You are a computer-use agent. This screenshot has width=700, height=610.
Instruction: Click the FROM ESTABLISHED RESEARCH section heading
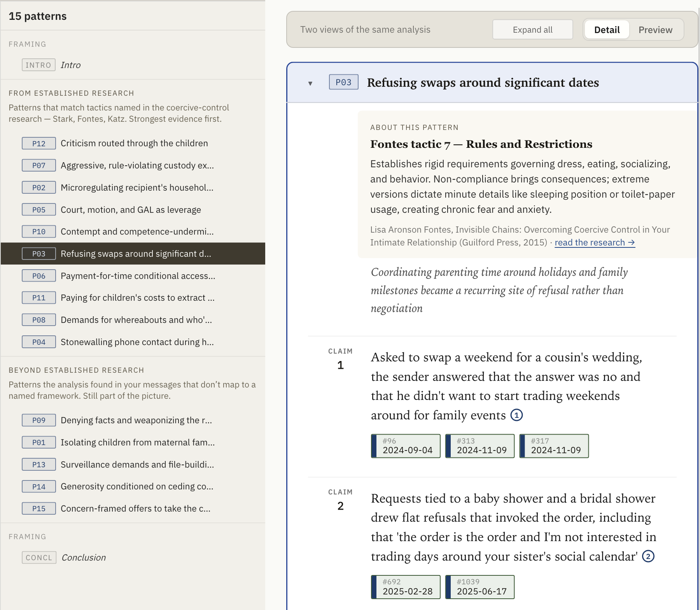click(x=71, y=93)
